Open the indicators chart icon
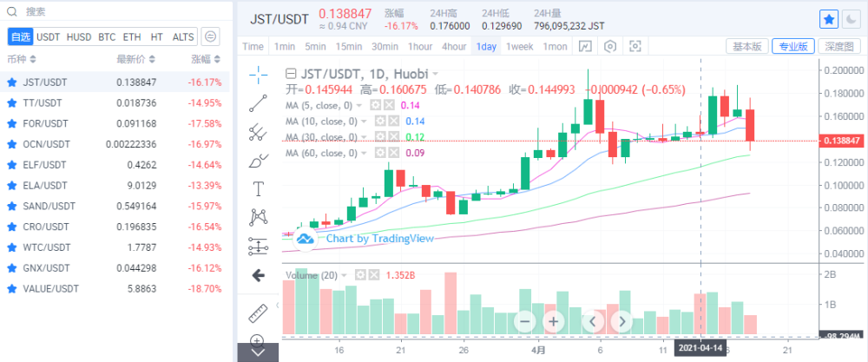 pos(584,47)
